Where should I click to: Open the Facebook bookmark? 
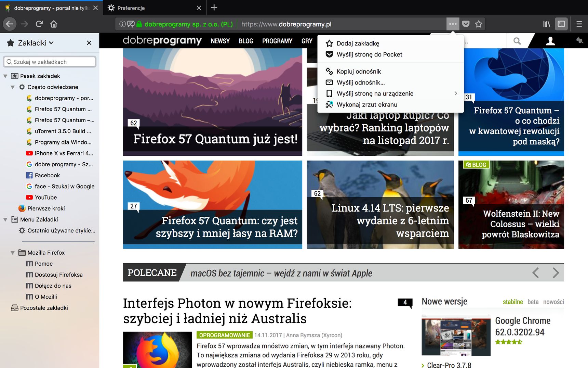43,175
